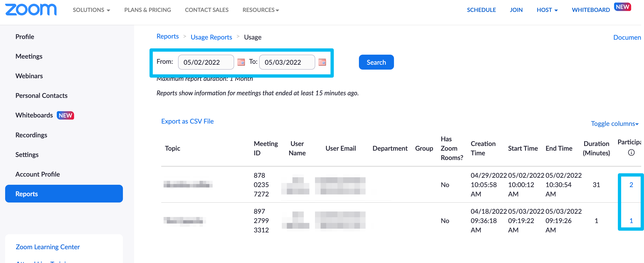Open Profile in the sidebar
The height and width of the screenshot is (263, 644).
tap(25, 36)
